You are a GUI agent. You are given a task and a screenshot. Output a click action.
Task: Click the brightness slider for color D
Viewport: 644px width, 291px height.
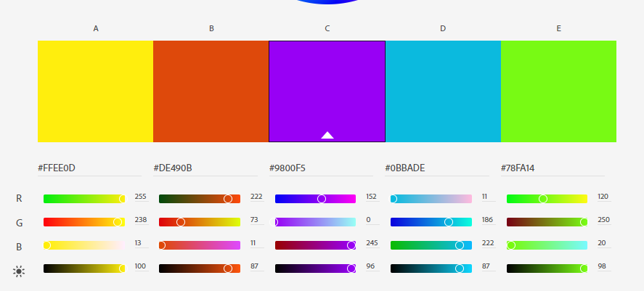click(x=431, y=269)
